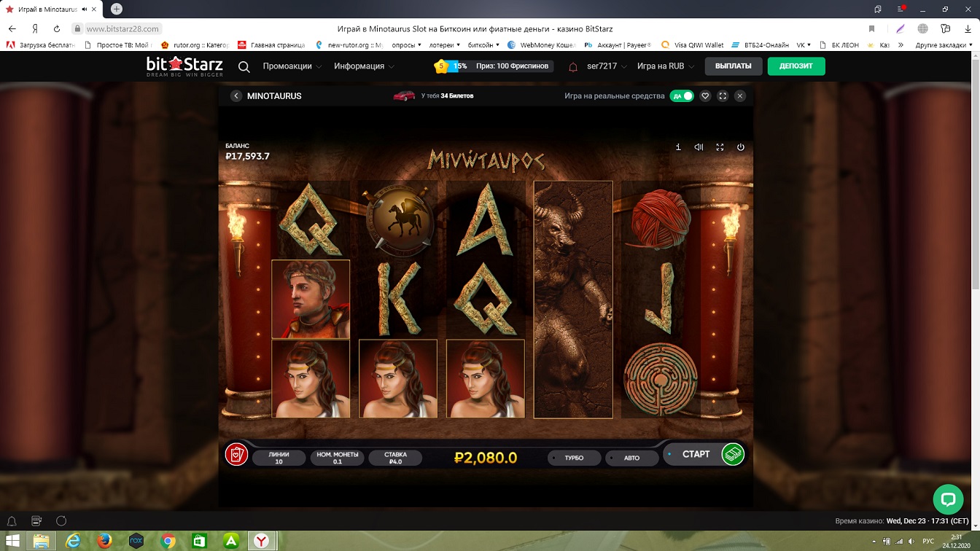Bookmark this page in the address bar
The width and height of the screenshot is (980, 551).
(871, 28)
